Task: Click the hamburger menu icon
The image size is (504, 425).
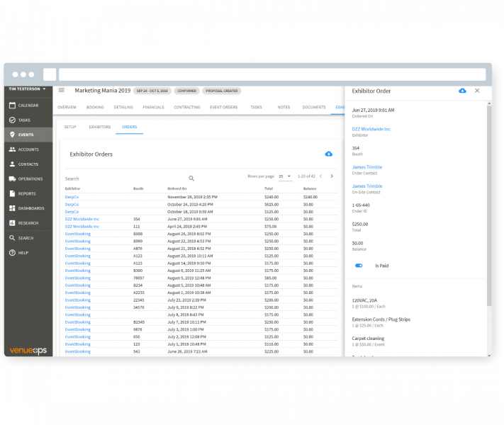Action: 62,91
